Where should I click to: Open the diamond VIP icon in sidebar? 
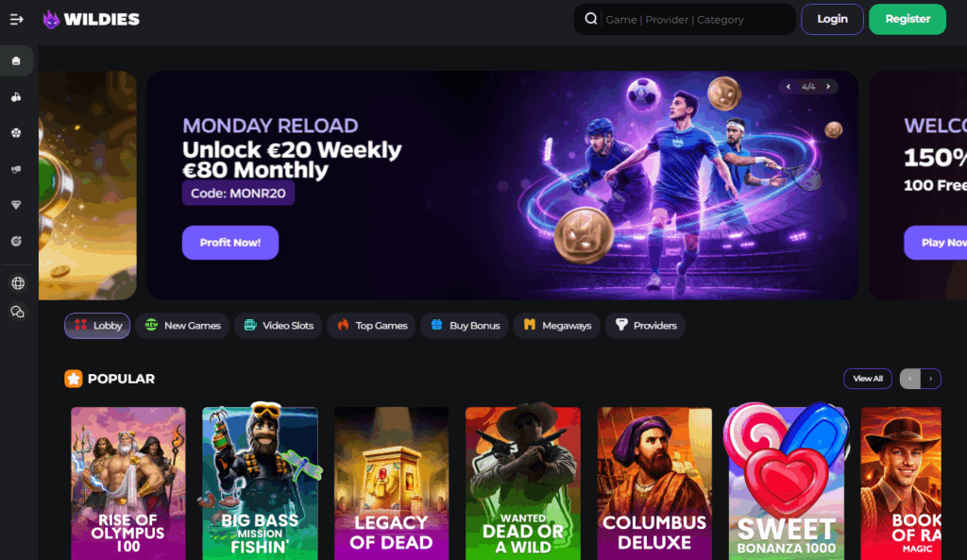(x=17, y=205)
